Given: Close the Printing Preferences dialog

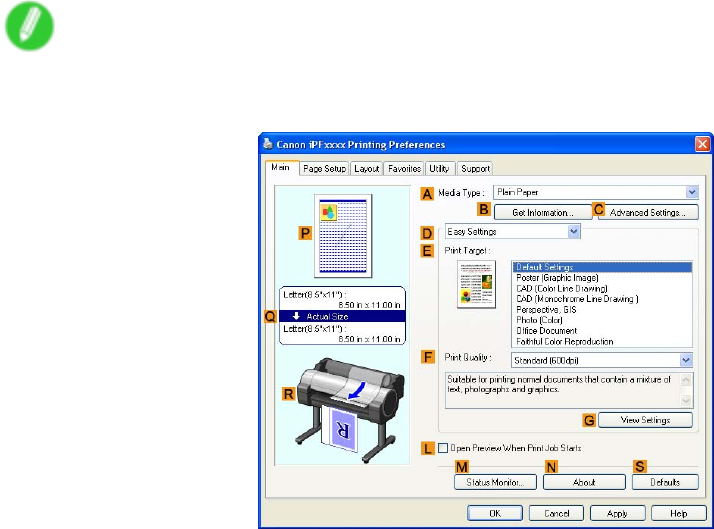Looking at the screenshot, I should 702,144.
